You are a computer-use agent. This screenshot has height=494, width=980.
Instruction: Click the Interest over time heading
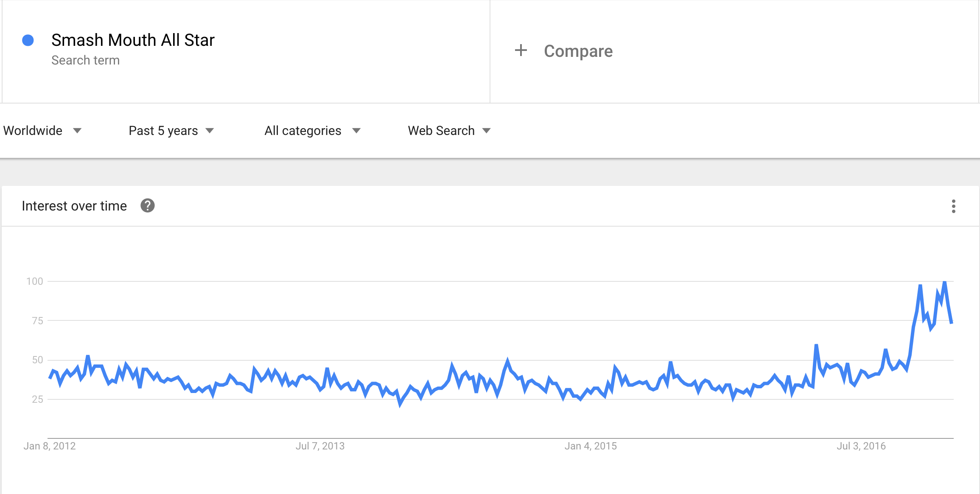coord(74,206)
